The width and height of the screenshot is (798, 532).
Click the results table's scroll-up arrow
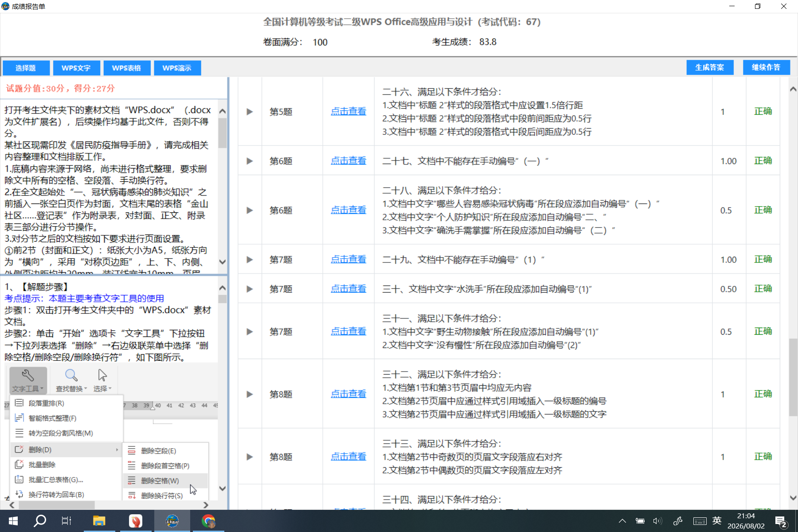pos(793,89)
